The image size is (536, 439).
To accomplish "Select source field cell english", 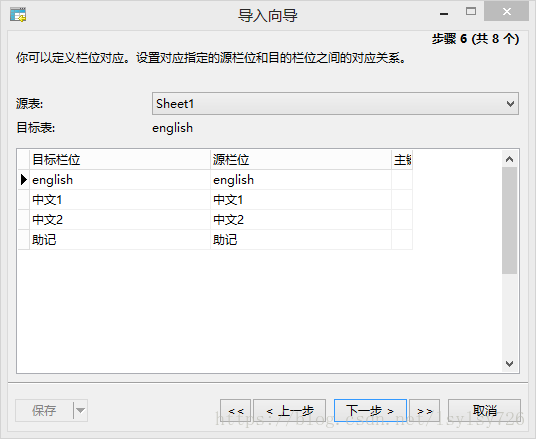I will click(301, 180).
